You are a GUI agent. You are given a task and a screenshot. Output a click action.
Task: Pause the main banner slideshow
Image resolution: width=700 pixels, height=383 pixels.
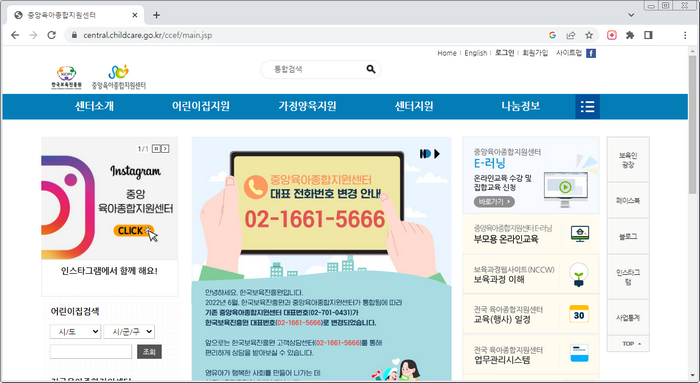click(x=425, y=154)
